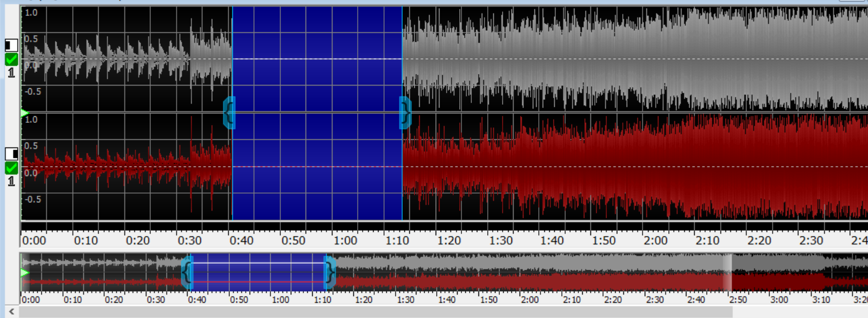The height and width of the screenshot is (318, 868).
Task: Click the 2:00 mark on the main timeline
Action: [x=656, y=241]
